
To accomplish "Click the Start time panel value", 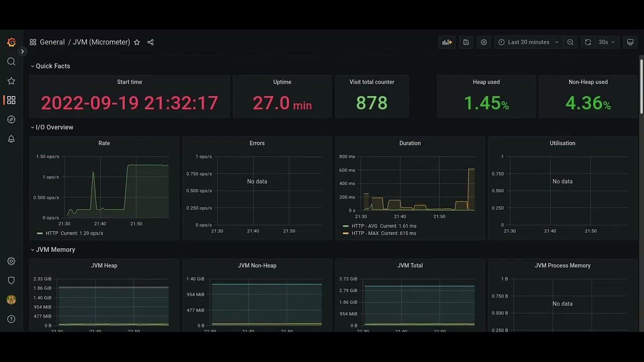I will tap(129, 103).
